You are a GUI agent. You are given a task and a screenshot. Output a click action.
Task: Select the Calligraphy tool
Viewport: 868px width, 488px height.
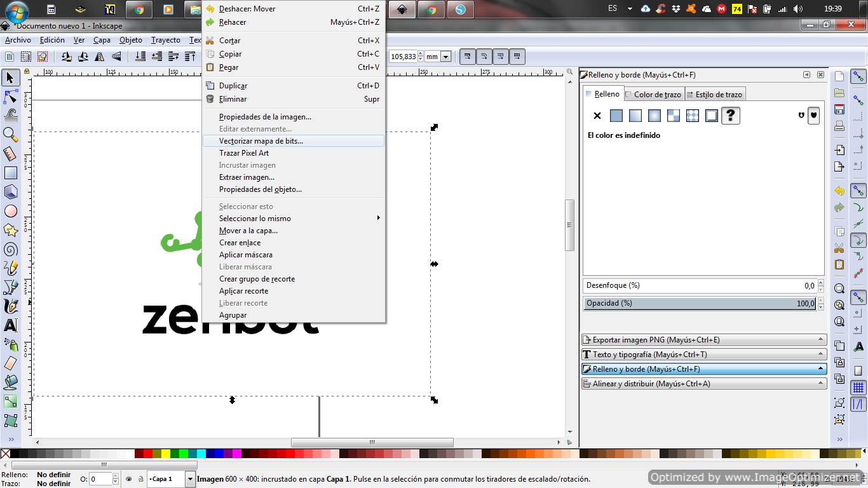[10, 306]
